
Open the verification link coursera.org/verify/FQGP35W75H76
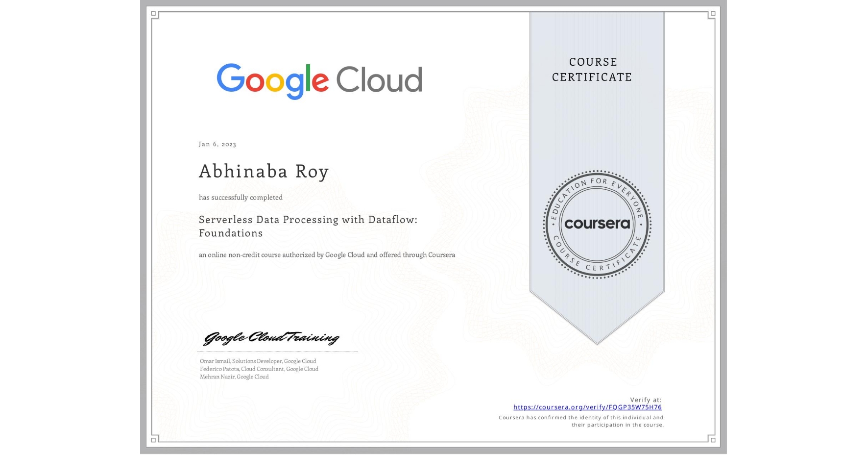[x=588, y=407]
